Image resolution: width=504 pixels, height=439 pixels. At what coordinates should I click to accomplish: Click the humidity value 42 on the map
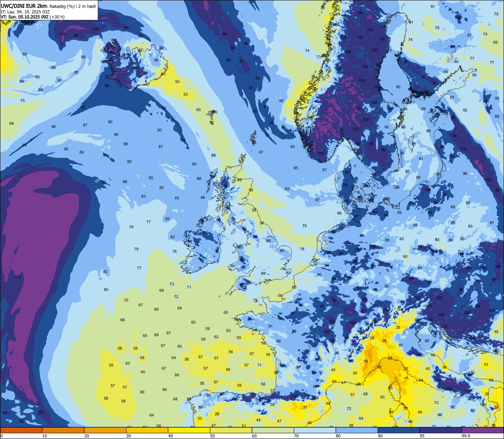[x=334, y=382]
